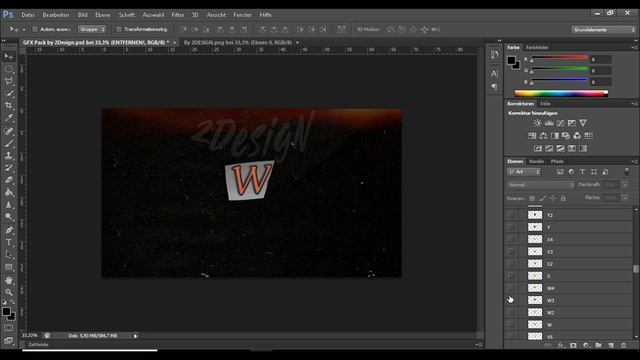This screenshot has width=640, height=360.
Task: Add a Levels adjustment layer
Action: [x=549, y=123]
